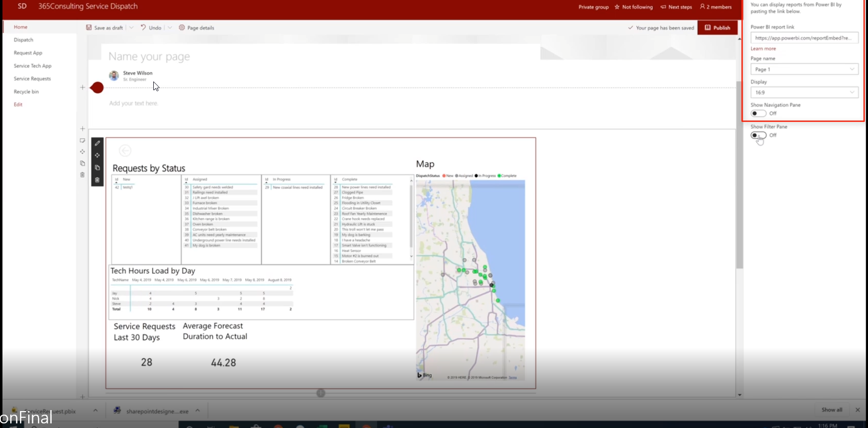The image size is (868, 428).
Task: Click the Save as draft button
Action: pos(105,28)
